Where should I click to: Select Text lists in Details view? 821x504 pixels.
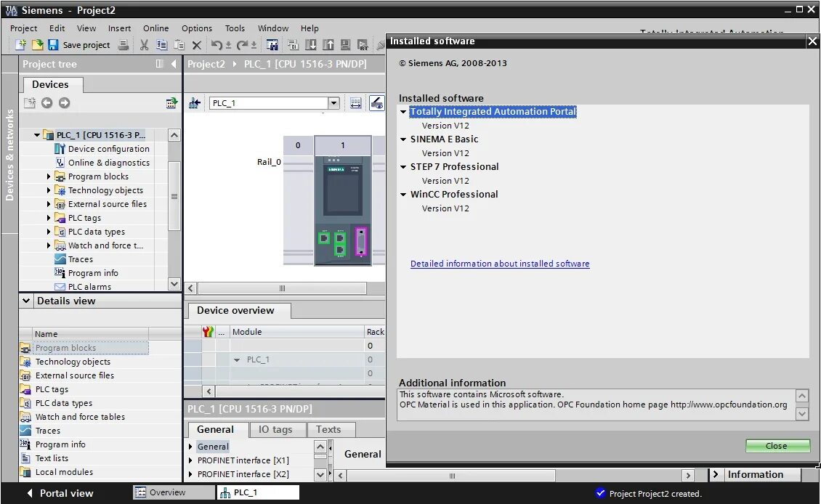point(44,458)
